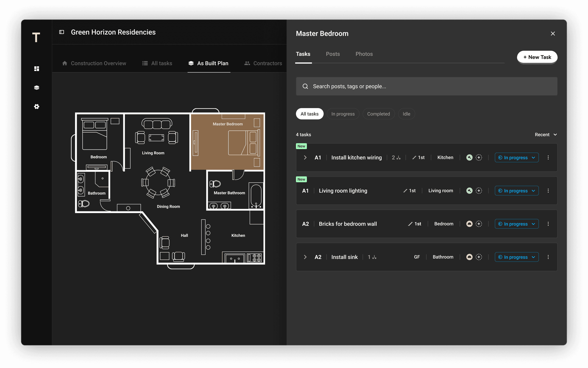Open the In progress status dropdown for Install kitchen wiring
The height and width of the screenshot is (368, 588).
tap(516, 157)
